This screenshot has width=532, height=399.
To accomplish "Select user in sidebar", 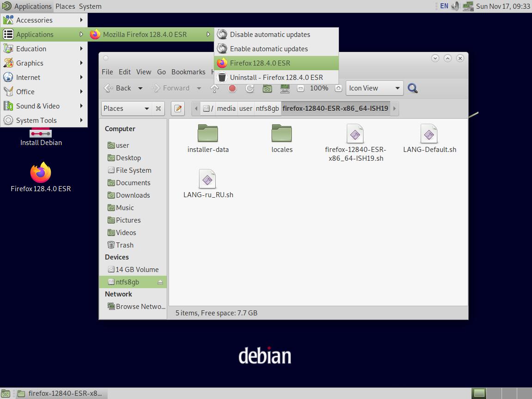I will click(x=133, y=145).
